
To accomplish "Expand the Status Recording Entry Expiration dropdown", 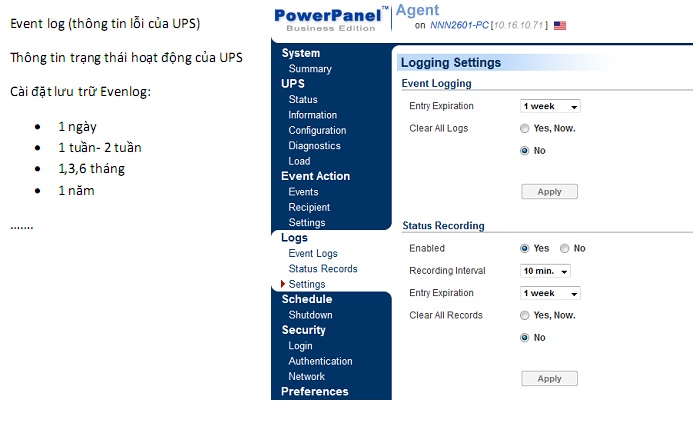I will [x=550, y=294].
